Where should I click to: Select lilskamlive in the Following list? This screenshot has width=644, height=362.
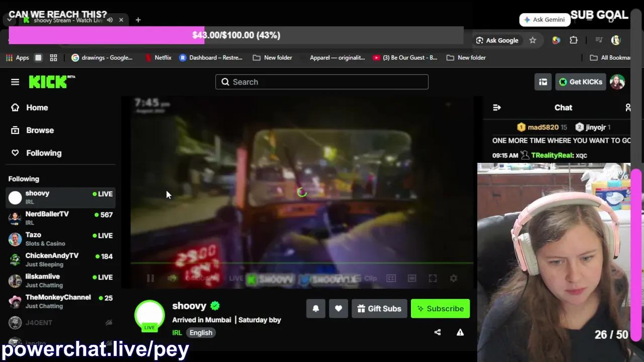[x=60, y=281]
